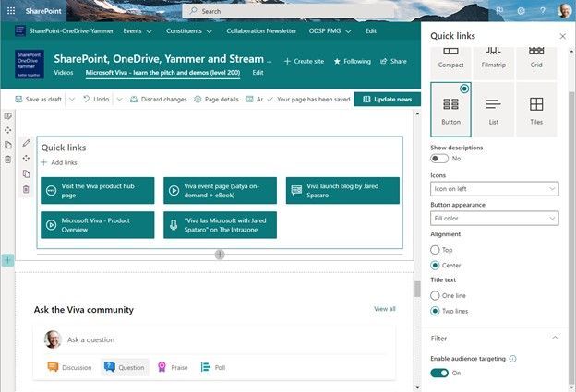Open the Icons dropdown showing Icon on left
576x392 pixels.
[495, 189]
